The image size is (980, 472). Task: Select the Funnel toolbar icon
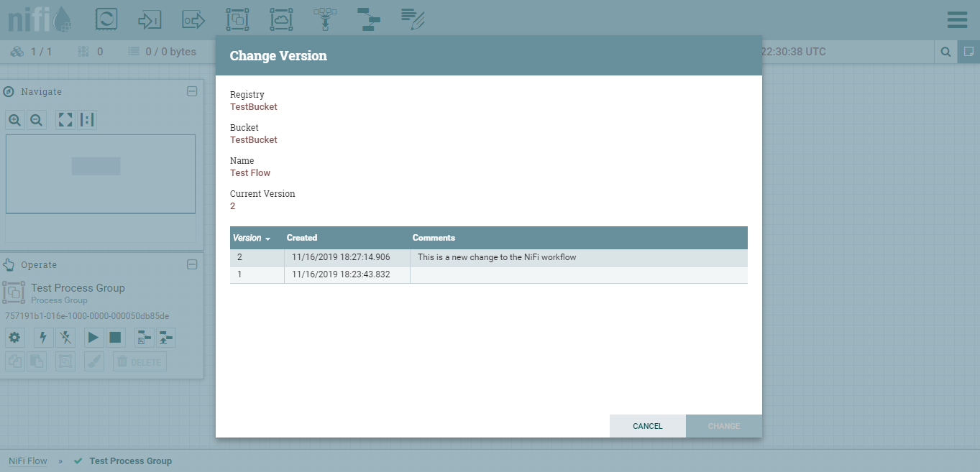[325, 19]
